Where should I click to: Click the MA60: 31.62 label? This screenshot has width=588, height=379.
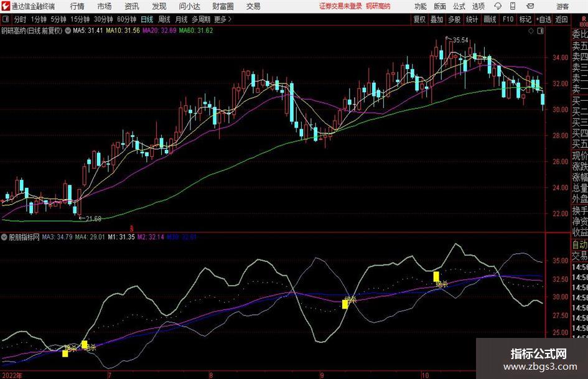[196, 30]
